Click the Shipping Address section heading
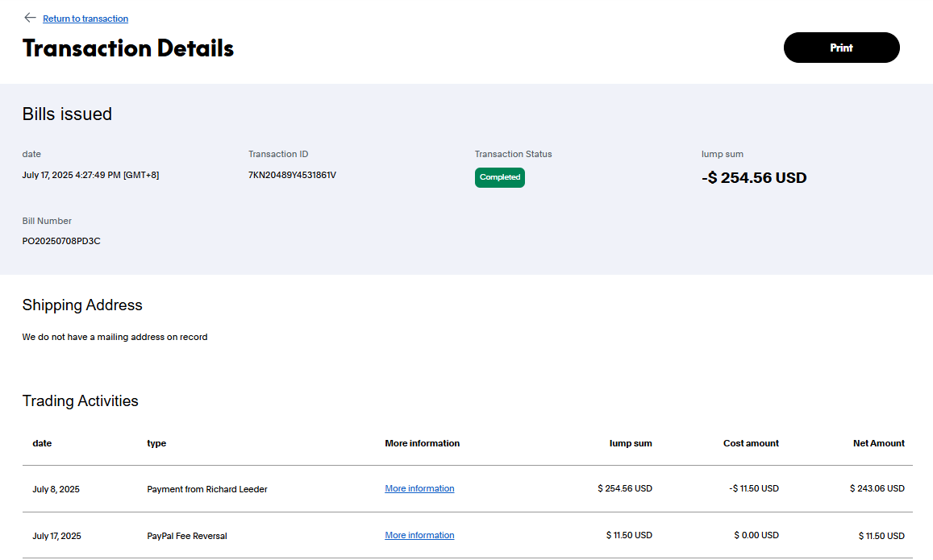Screen dimensions: 933x560 82,305
